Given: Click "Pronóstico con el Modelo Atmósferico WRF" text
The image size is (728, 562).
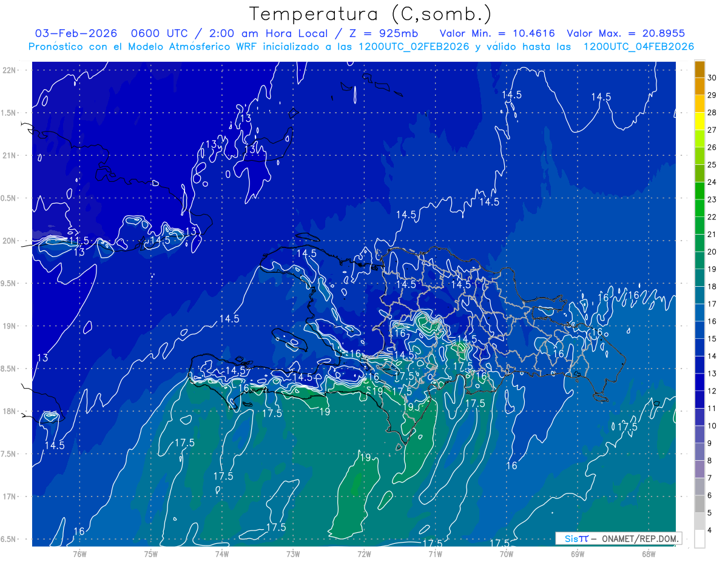Looking at the screenshot, I should [143, 47].
